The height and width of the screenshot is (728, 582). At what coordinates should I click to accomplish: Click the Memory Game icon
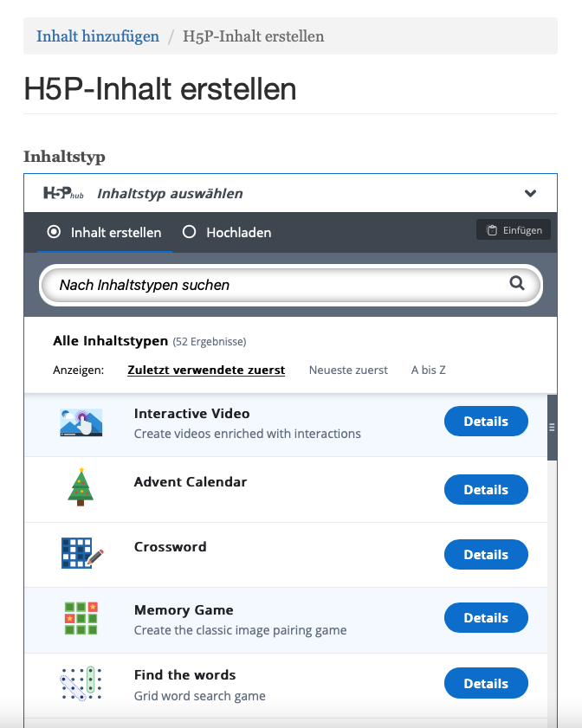coord(81,618)
